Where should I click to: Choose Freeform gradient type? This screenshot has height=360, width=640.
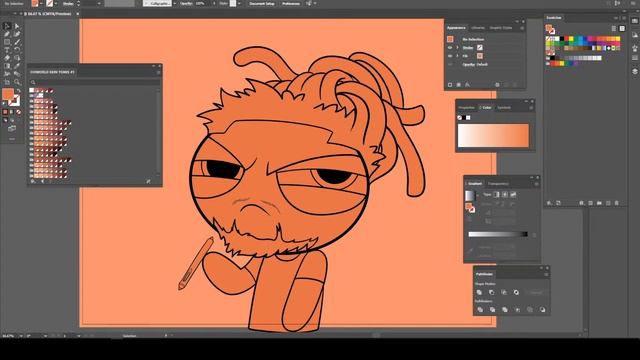point(513,195)
